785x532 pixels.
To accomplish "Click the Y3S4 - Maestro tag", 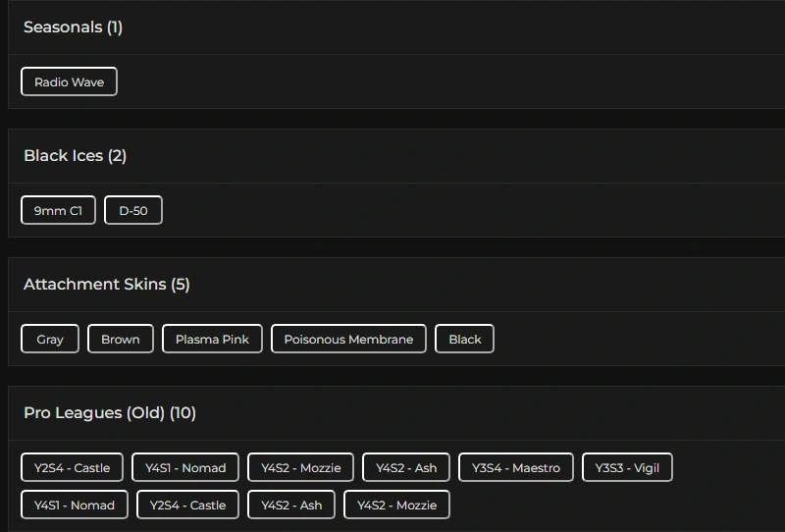I will 516,468.
